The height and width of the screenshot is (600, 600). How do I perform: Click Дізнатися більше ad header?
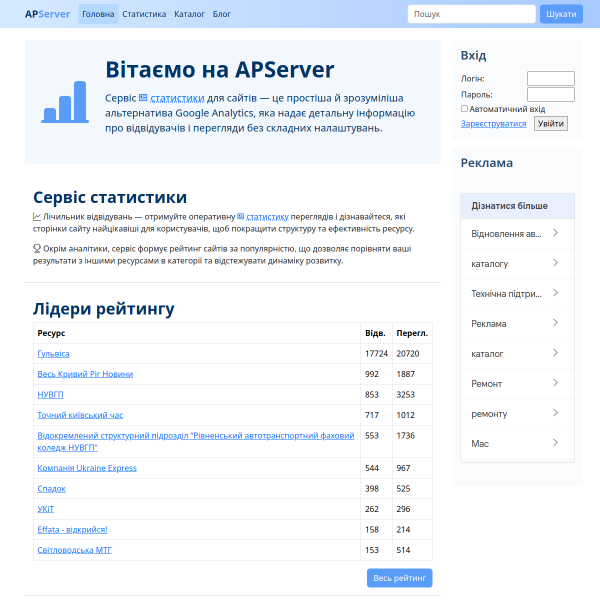point(517,206)
